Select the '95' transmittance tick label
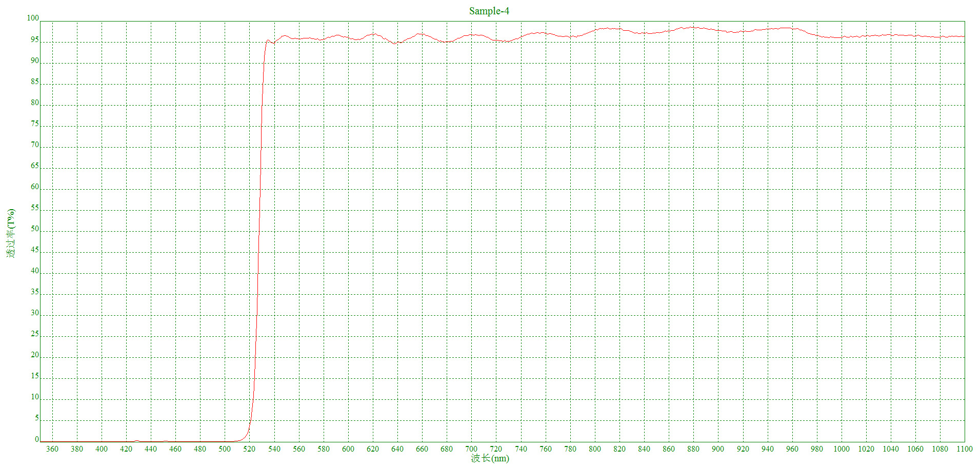The image size is (980, 468). coord(35,39)
